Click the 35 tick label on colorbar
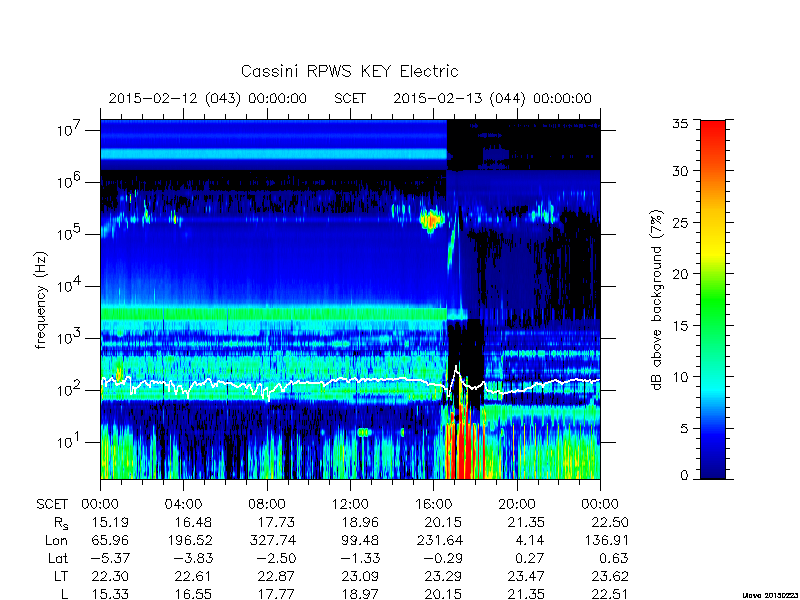 click(x=680, y=124)
